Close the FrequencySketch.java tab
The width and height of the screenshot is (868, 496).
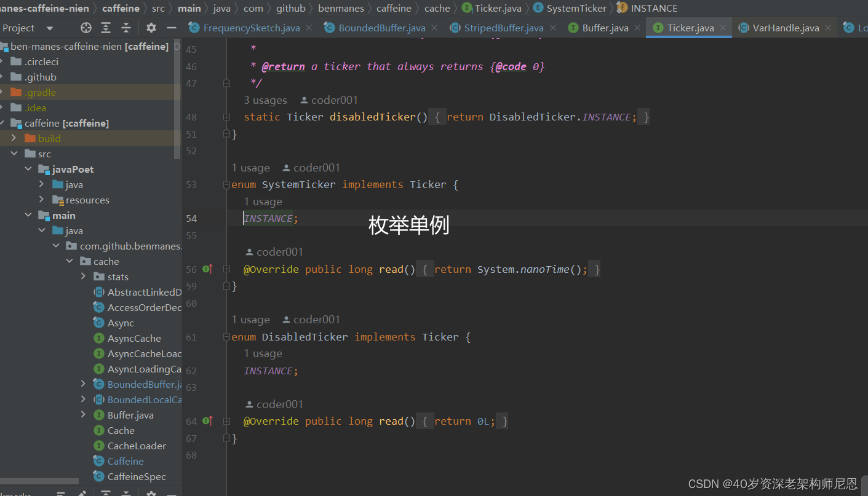tap(309, 28)
